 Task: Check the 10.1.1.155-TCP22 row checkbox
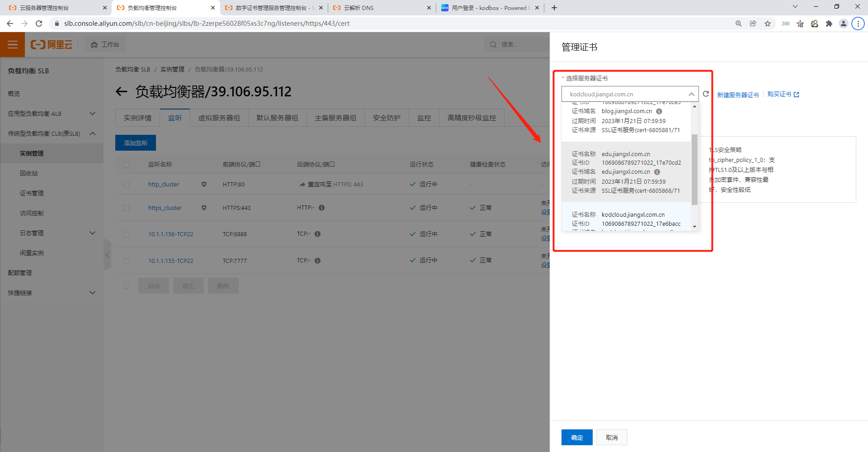point(126,261)
